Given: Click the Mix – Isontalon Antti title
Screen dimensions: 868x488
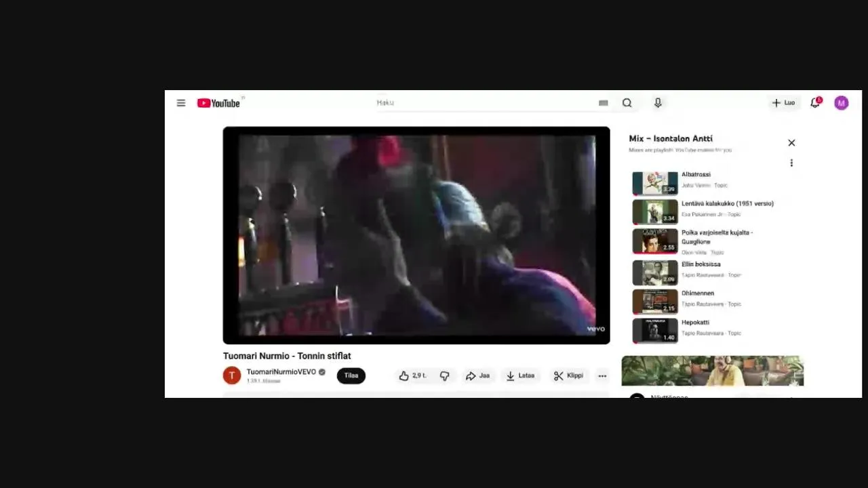Looking at the screenshot, I should click(x=671, y=138).
